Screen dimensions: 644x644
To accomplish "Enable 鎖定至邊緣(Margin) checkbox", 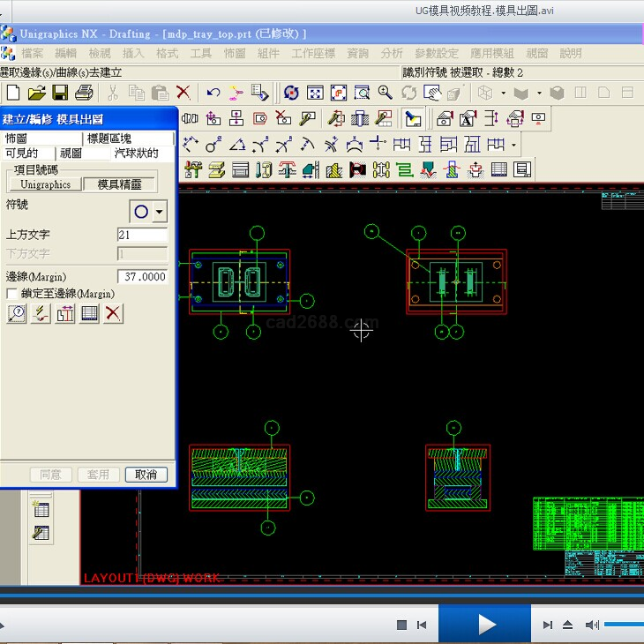I will point(11,293).
